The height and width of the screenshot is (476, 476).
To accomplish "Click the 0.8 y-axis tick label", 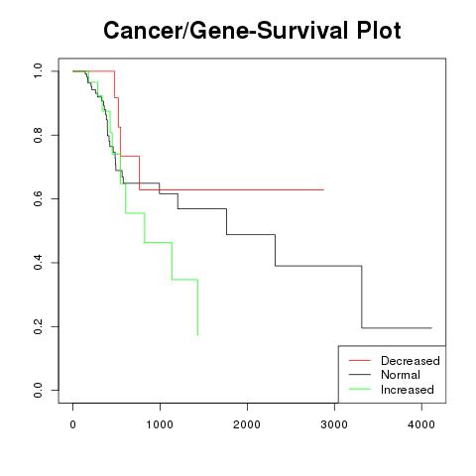I will (38, 135).
